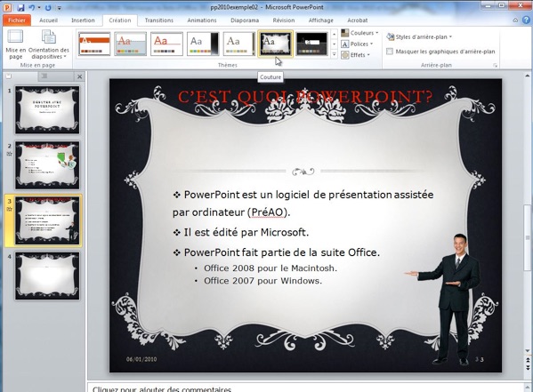The height and width of the screenshot is (392, 533).
Task: Open the Couleurs theme colors dropdown
Action: [x=359, y=33]
